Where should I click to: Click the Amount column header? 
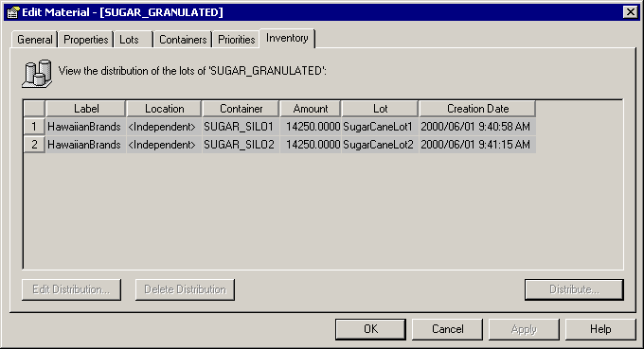click(311, 109)
